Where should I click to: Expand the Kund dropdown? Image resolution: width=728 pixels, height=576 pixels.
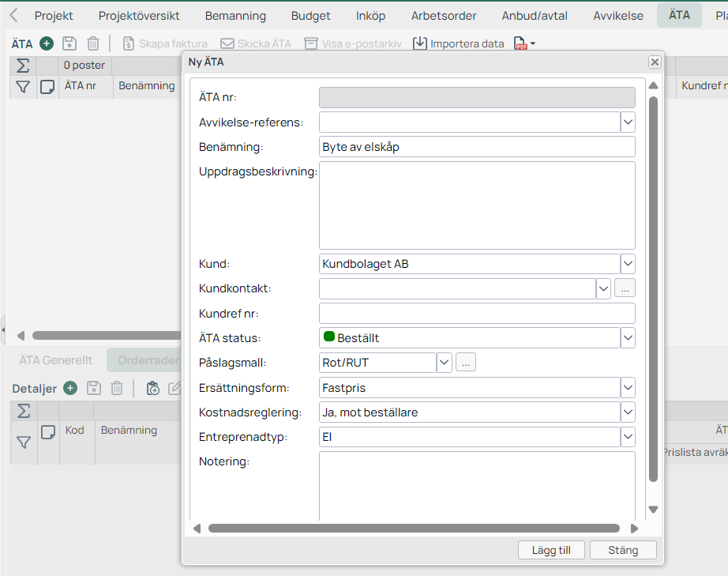(628, 264)
